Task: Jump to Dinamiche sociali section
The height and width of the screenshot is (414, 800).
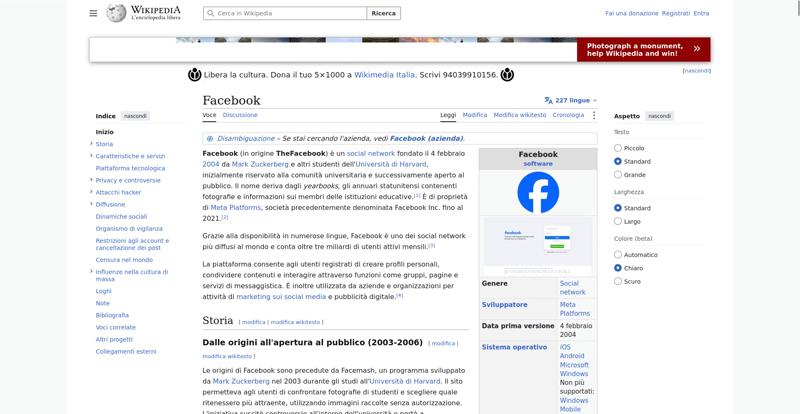Action: coord(121,216)
